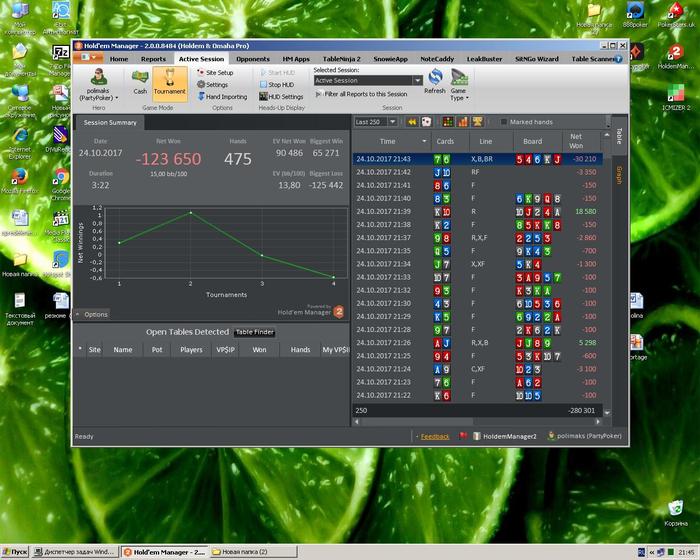Open the Recycle Bin on the desktop
The image size is (700, 560).
[x=676, y=513]
